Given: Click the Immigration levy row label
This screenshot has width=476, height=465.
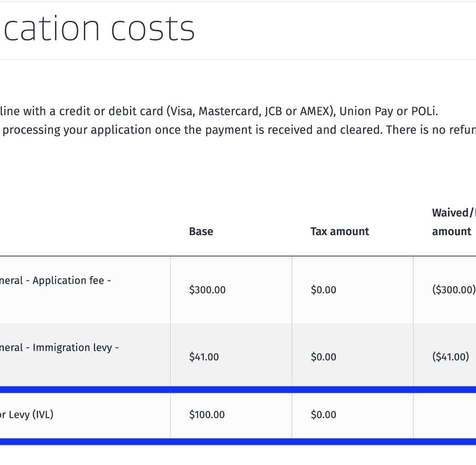Looking at the screenshot, I should pyautogui.click(x=59, y=348).
